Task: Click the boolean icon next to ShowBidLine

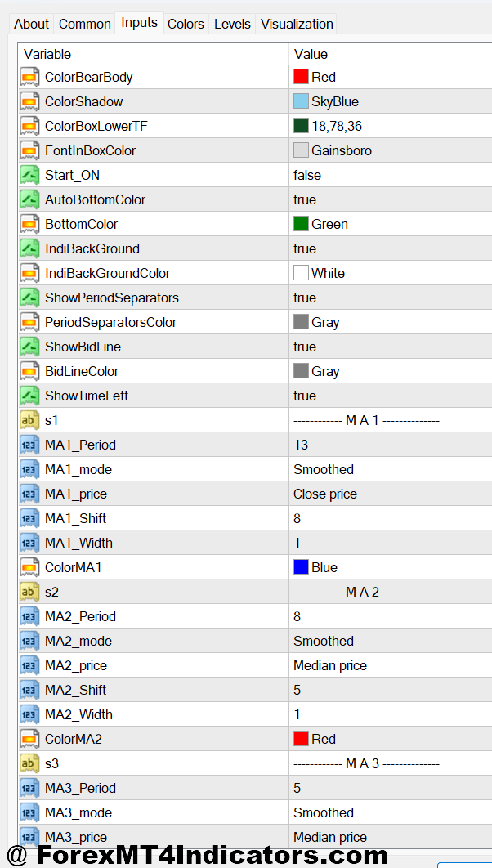Action: tap(30, 347)
